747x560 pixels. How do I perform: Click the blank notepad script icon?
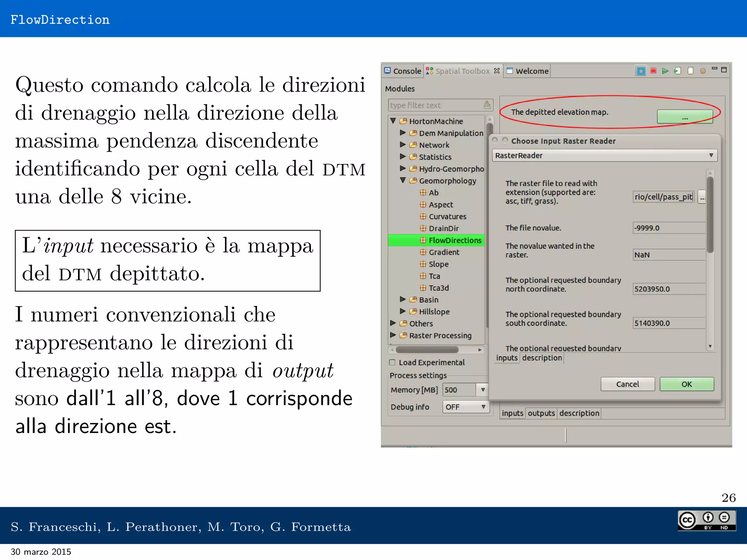click(690, 71)
